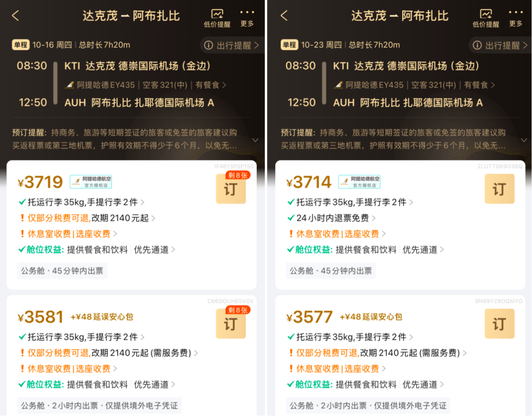Book the ¥3581 fare with 订 button
Viewport: 532px width, 416px height.
[x=231, y=324]
